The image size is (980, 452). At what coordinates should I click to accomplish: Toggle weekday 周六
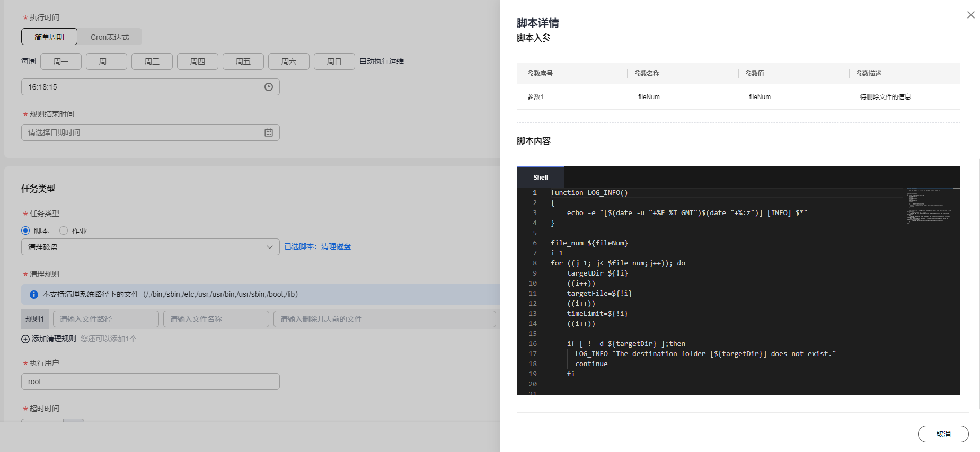pyautogui.click(x=289, y=61)
